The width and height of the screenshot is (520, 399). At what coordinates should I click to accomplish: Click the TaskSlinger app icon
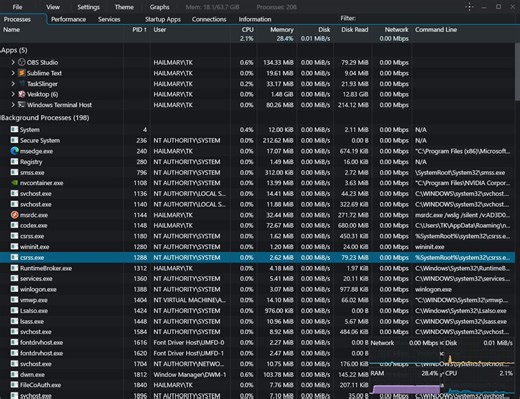click(22, 84)
